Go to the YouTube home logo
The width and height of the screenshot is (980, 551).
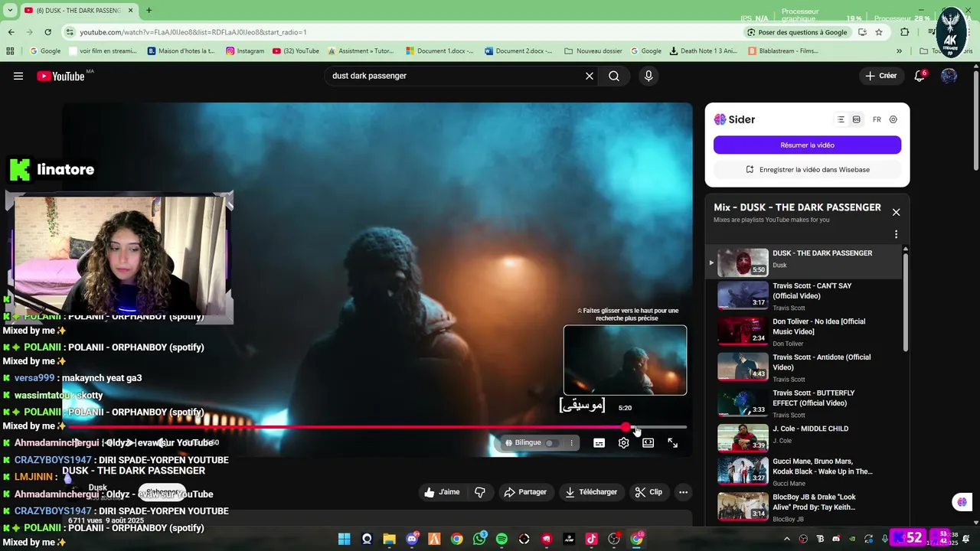click(61, 76)
